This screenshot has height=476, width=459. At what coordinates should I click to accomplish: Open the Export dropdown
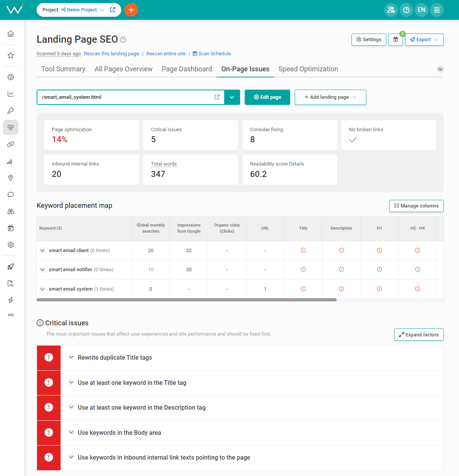[x=424, y=40]
